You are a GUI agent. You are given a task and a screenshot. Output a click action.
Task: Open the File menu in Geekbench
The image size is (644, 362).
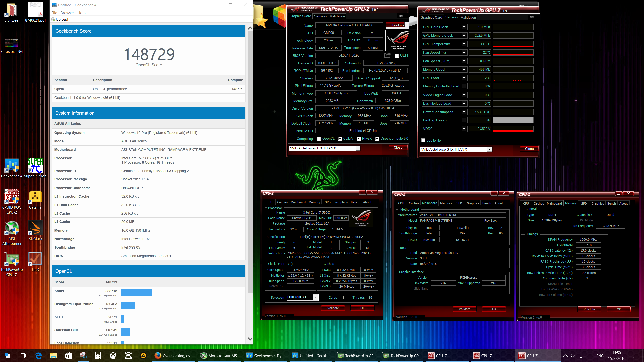(54, 13)
